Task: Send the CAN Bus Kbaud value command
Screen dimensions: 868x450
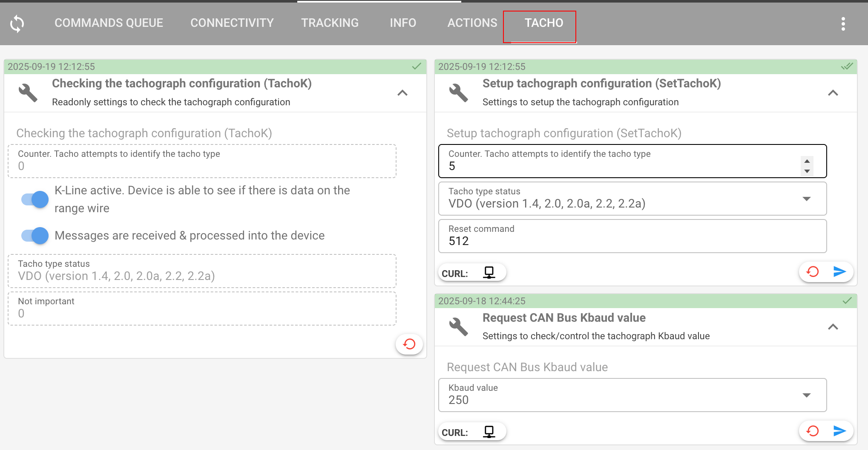Action: [839, 431]
